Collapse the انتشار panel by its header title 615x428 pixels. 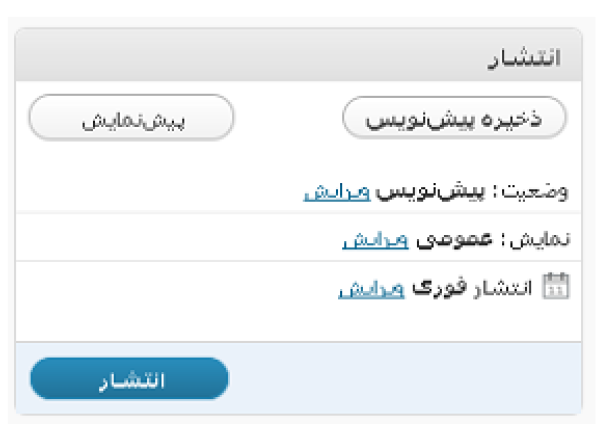click(524, 58)
